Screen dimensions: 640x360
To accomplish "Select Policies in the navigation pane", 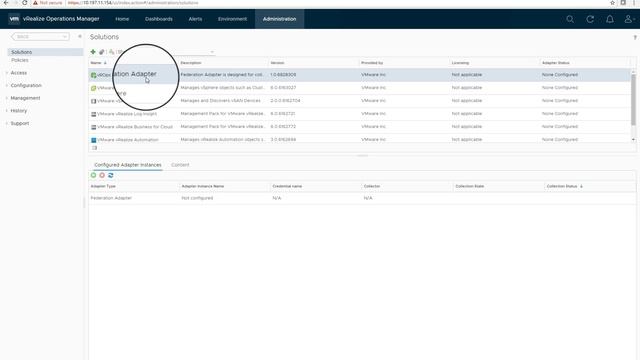I will point(20,60).
